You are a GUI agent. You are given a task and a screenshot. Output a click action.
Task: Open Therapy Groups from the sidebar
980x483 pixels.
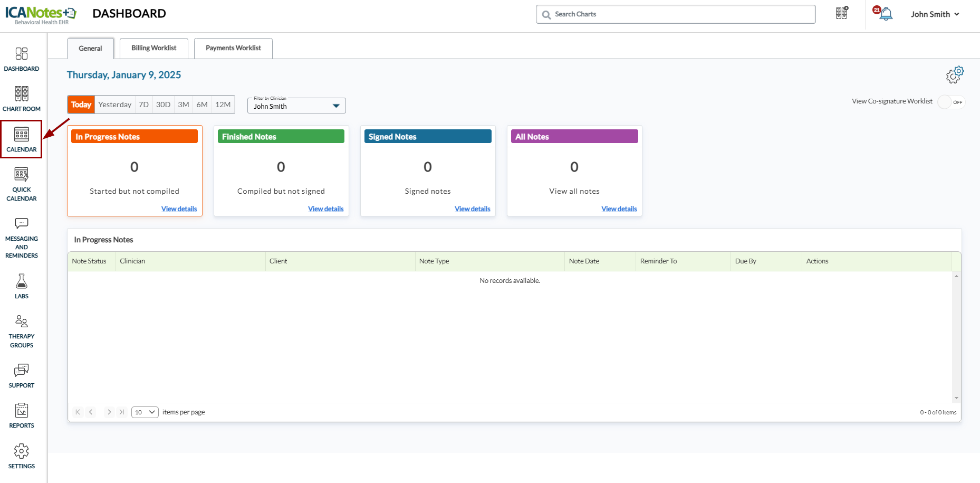coord(22,332)
